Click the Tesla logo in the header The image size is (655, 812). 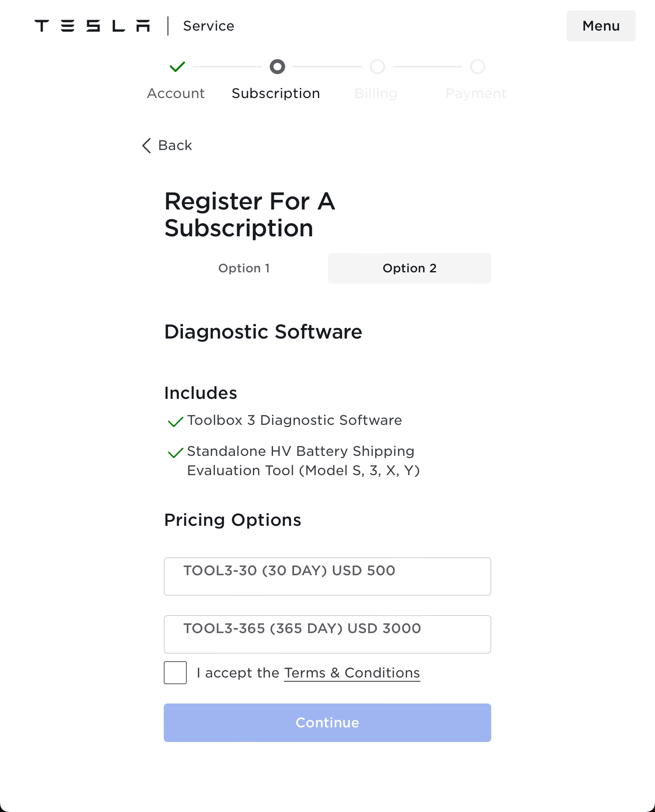click(92, 25)
